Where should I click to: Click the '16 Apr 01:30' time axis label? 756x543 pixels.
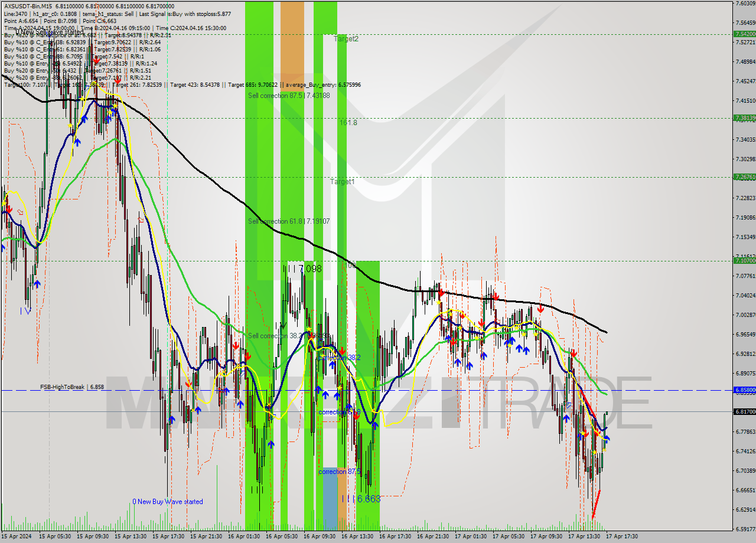(x=243, y=537)
